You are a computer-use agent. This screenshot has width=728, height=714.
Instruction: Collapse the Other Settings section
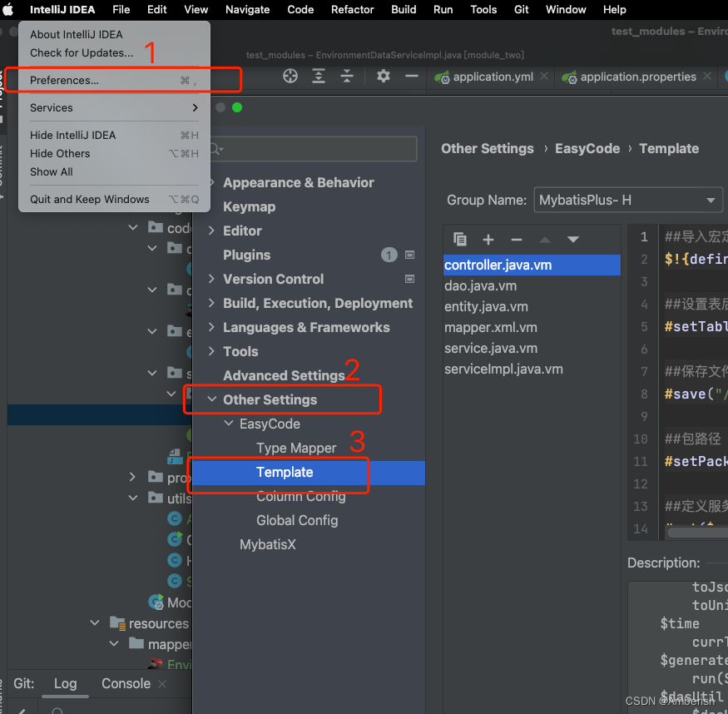(x=212, y=399)
